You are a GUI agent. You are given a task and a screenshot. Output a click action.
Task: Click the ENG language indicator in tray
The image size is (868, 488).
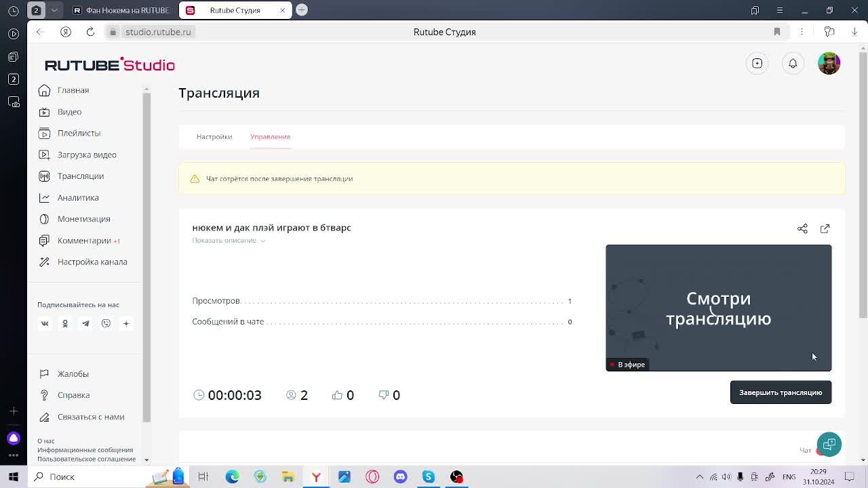[789, 477]
